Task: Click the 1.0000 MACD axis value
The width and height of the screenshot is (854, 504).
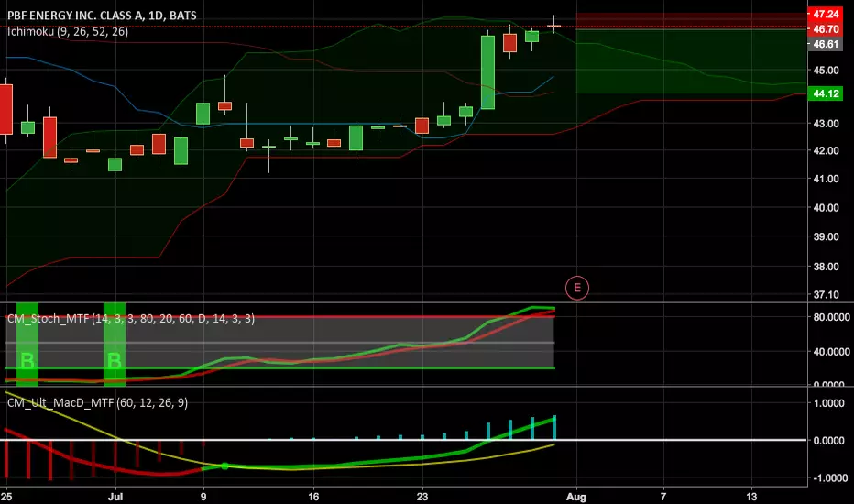Action: [x=828, y=403]
